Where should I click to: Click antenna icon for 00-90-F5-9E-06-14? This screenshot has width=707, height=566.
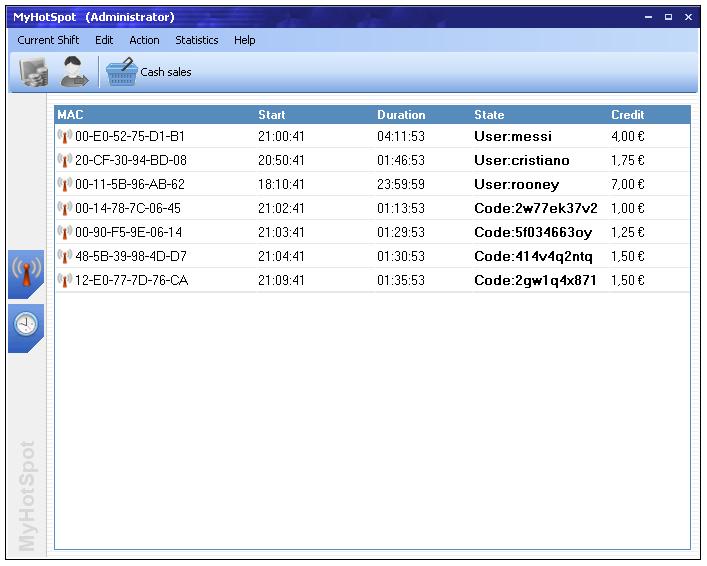64,232
